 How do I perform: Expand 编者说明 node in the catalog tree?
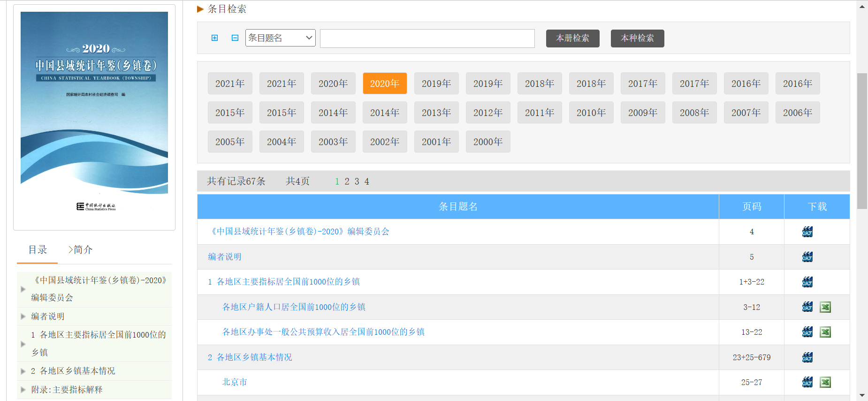[x=23, y=316]
